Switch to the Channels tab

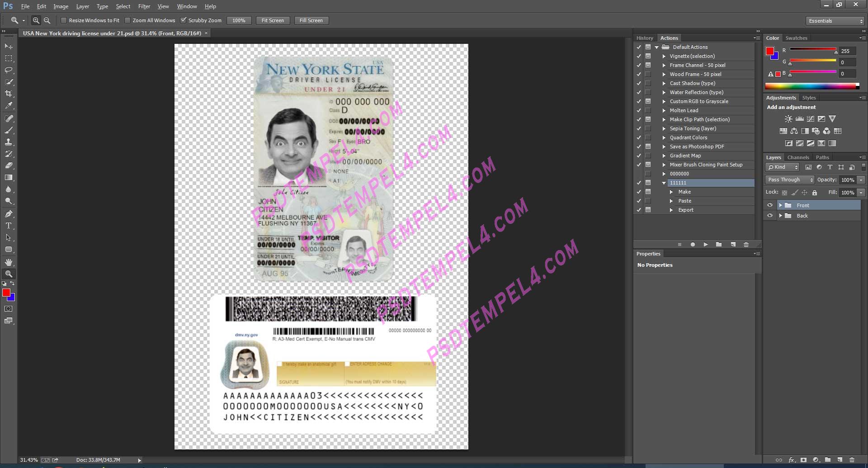click(x=798, y=157)
